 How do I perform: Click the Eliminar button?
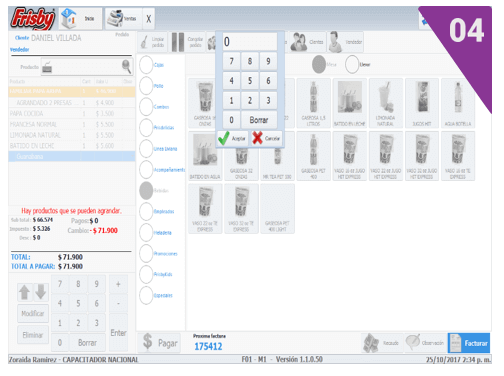click(33, 335)
